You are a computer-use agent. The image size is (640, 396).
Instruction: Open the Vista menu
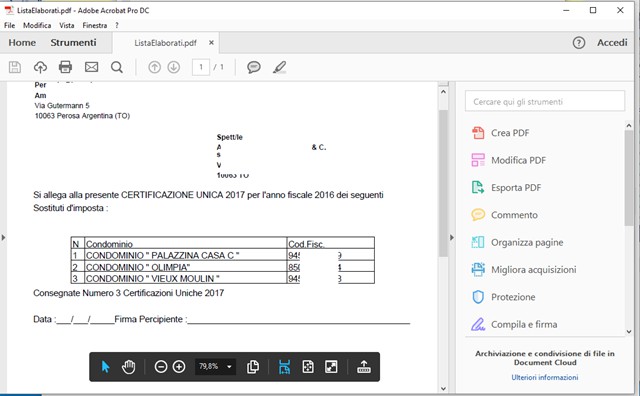[67, 25]
